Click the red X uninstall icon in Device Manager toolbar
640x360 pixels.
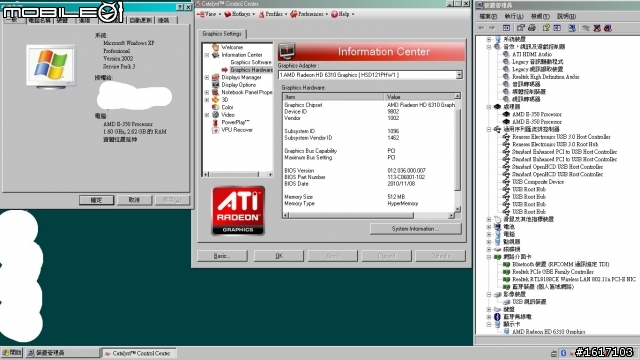[x=597, y=28]
